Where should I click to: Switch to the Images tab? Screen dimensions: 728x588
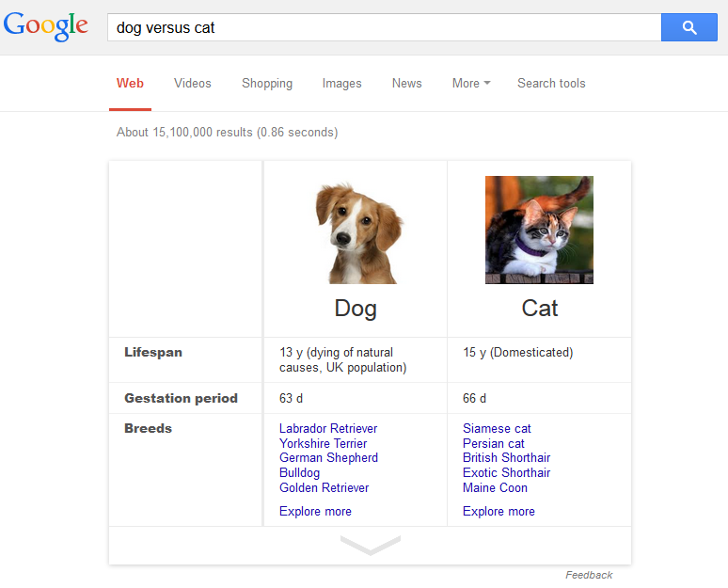[x=341, y=83]
